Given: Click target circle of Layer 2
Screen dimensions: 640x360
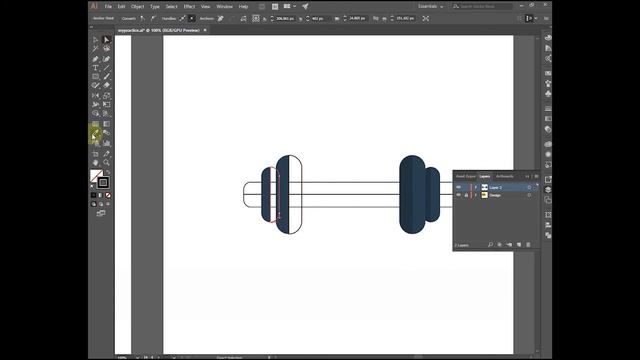Looking at the screenshot, I should pos(529,187).
